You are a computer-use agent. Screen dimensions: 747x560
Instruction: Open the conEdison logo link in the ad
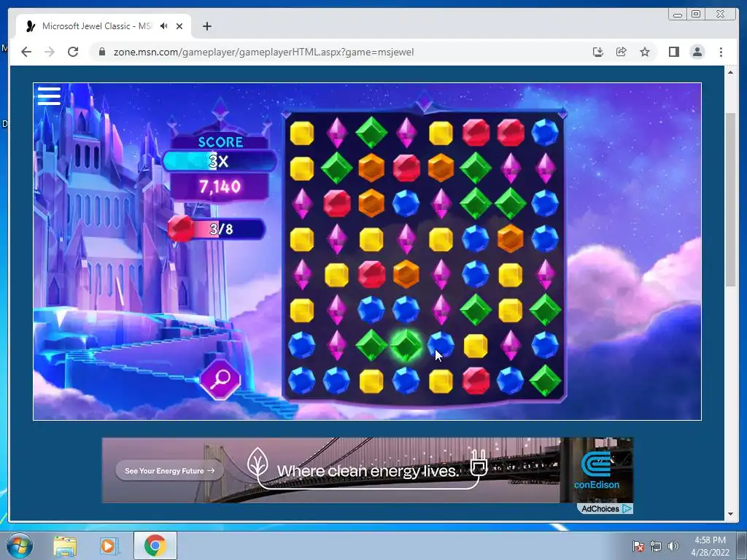[x=597, y=470]
